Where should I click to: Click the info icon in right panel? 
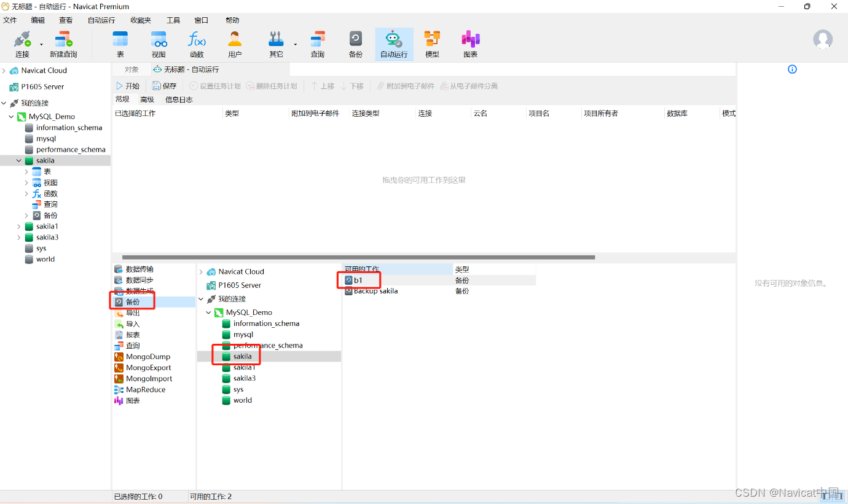coord(792,69)
